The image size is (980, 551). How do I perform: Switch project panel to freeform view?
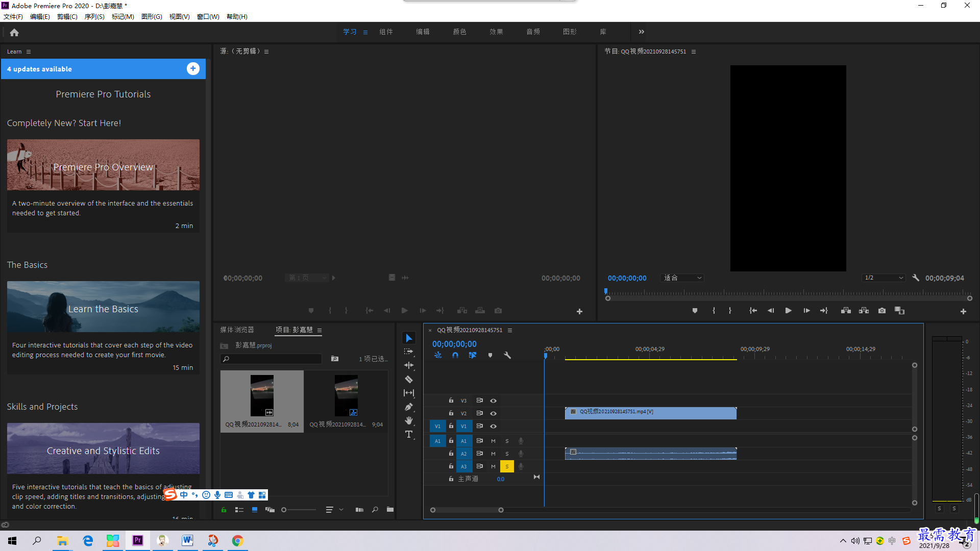(x=269, y=510)
